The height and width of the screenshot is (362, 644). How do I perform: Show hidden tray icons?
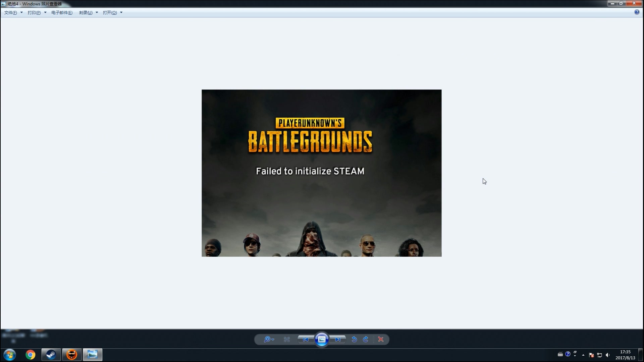[x=583, y=355]
